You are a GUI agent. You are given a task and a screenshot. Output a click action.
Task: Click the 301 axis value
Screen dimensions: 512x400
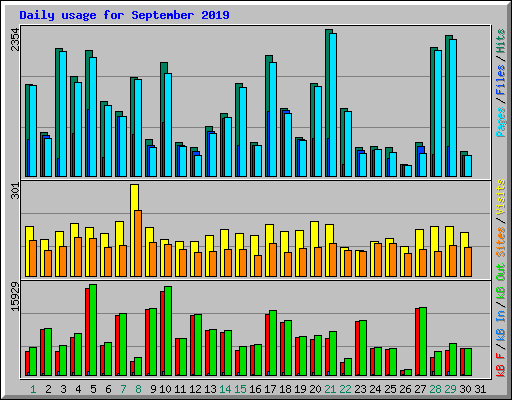15,191
